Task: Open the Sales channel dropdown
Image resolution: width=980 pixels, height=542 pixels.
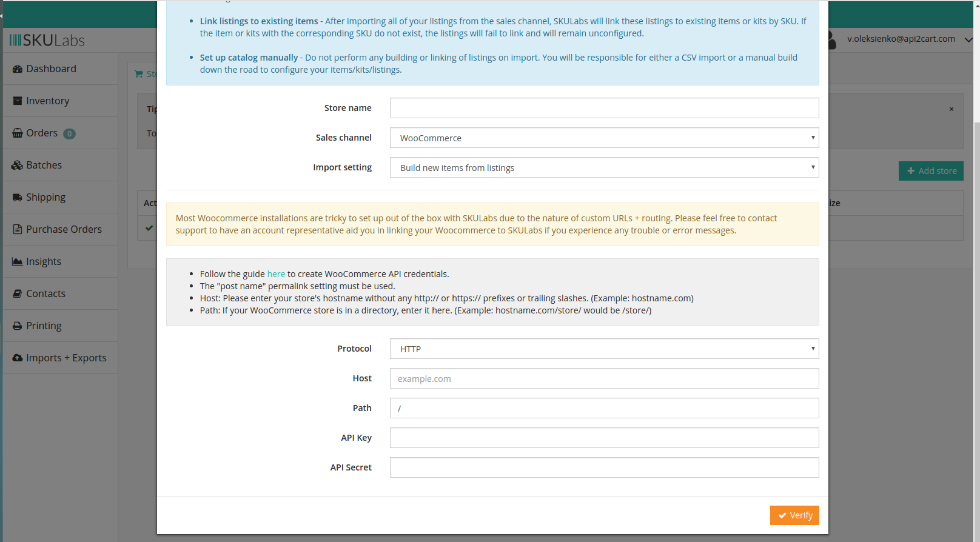Action: [x=603, y=138]
